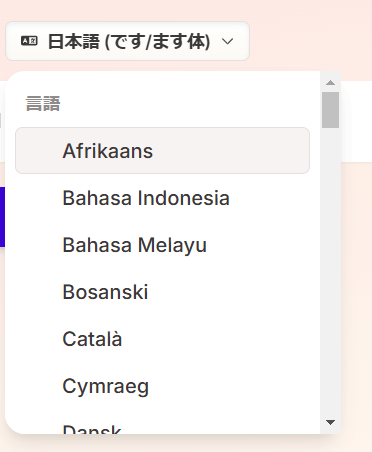The width and height of the screenshot is (372, 452).
Task: Click the blank area beside Bosanski
Action: [x=227, y=292]
